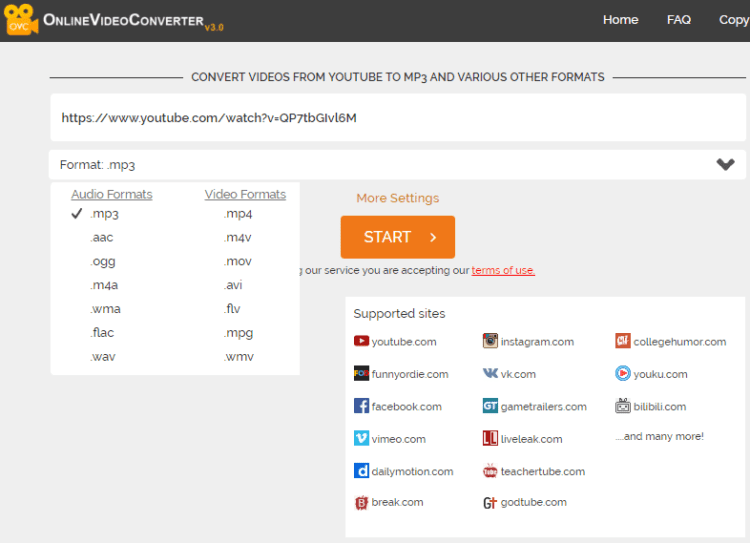Click the vk.com site name
The image size is (750, 543).
tap(518, 374)
